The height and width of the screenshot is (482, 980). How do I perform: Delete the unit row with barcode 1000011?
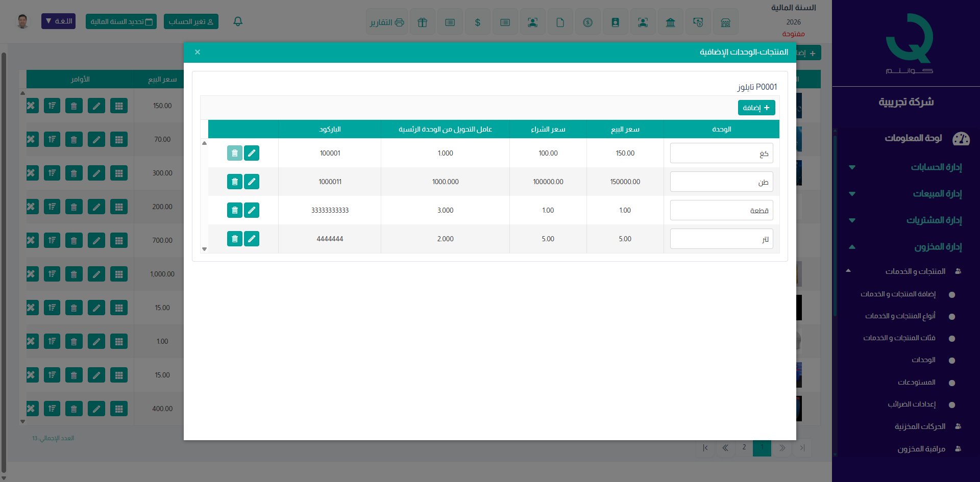[x=234, y=182]
